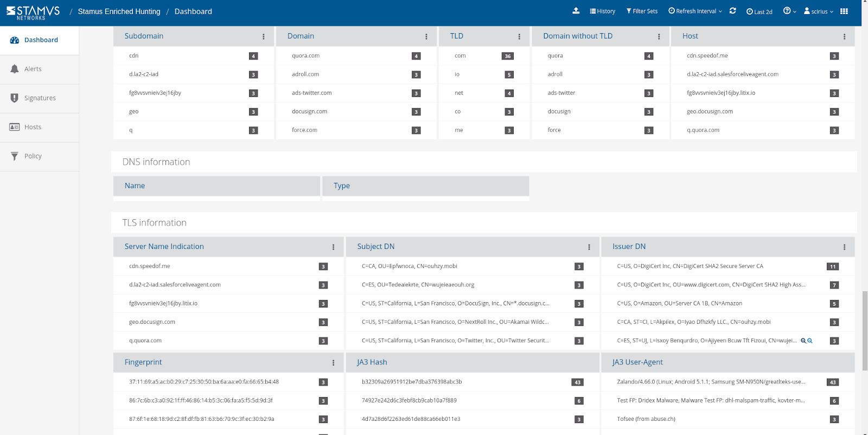
Task: Open Subdomain panel kebab menu
Action: pos(264,36)
